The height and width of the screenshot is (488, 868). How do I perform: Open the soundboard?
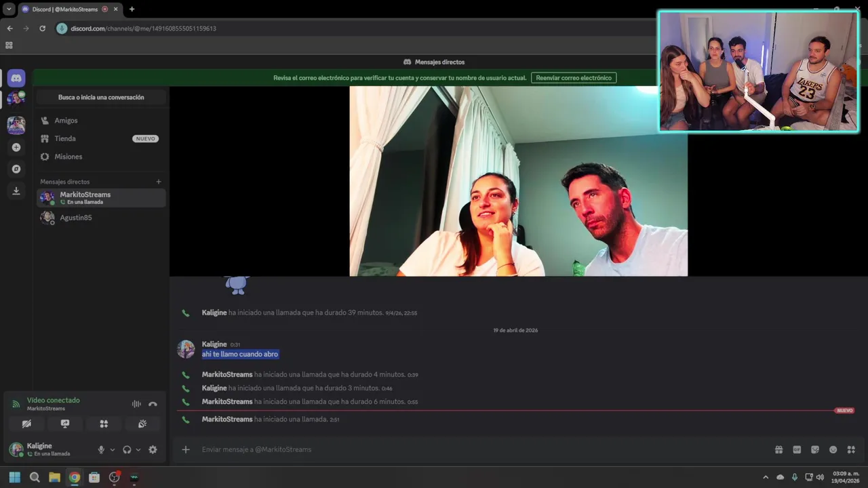tap(142, 424)
